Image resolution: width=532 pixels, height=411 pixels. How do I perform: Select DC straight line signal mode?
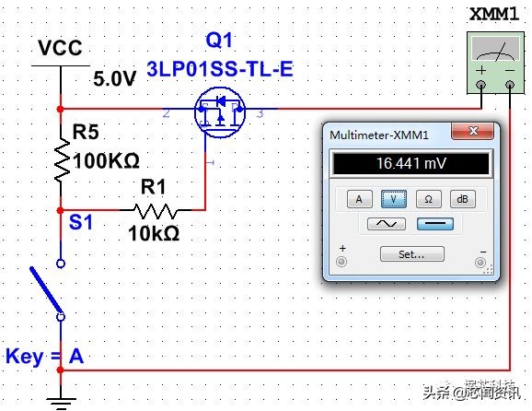click(x=435, y=224)
